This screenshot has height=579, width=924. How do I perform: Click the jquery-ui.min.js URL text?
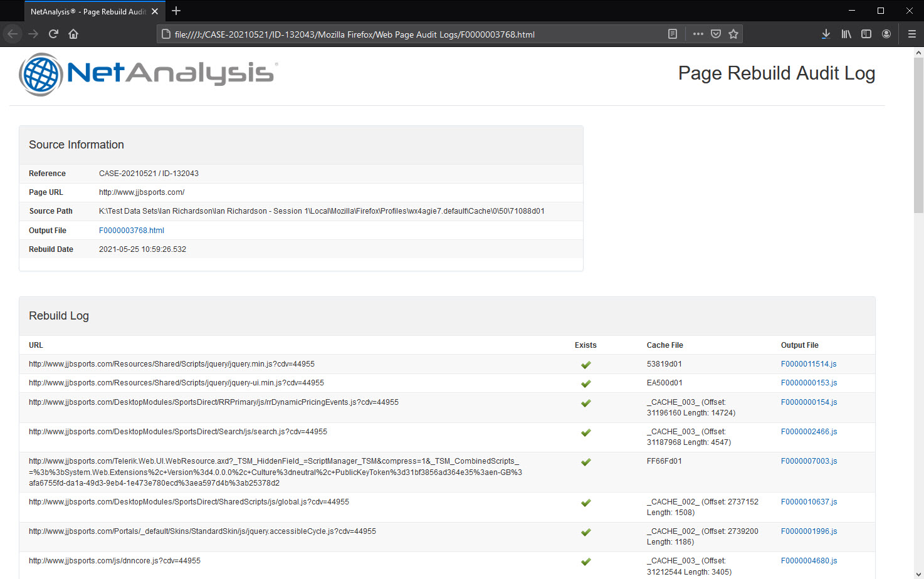coord(176,383)
